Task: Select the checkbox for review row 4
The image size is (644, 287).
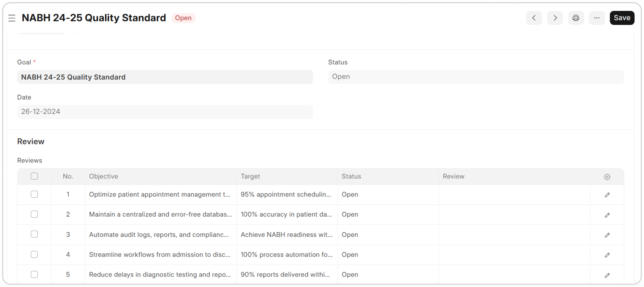Action: [34, 254]
